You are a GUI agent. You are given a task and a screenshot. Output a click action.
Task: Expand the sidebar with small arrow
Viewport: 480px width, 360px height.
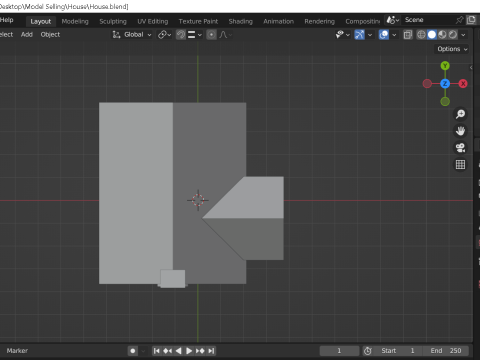click(x=471, y=68)
